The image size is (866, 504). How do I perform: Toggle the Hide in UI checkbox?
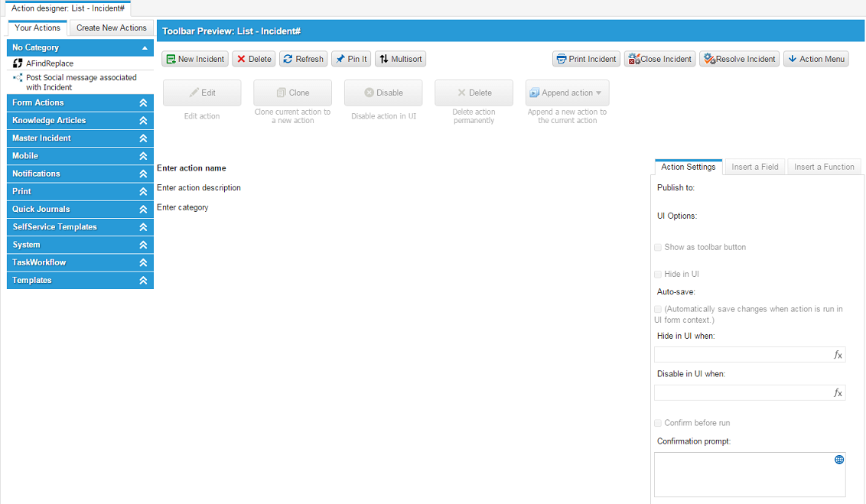[658, 274]
